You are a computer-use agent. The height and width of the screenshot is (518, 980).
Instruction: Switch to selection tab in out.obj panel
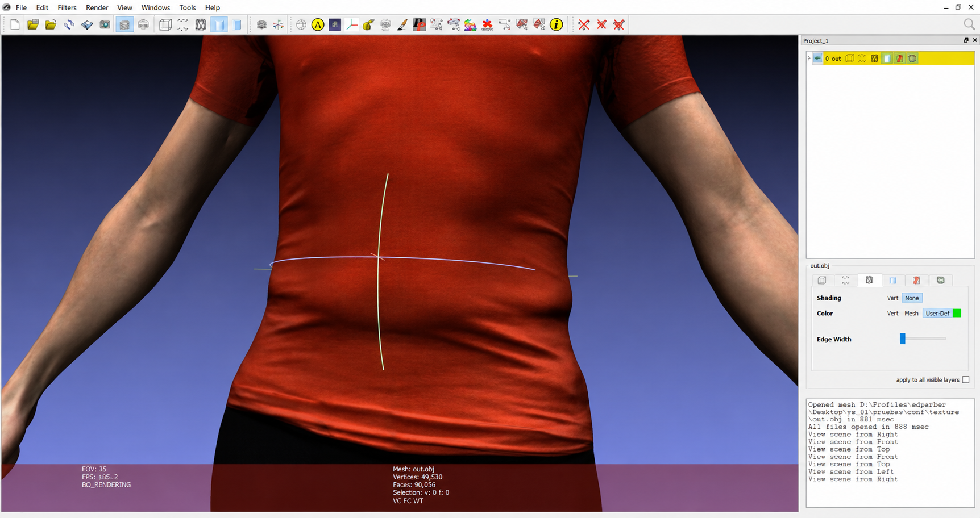[x=917, y=281]
